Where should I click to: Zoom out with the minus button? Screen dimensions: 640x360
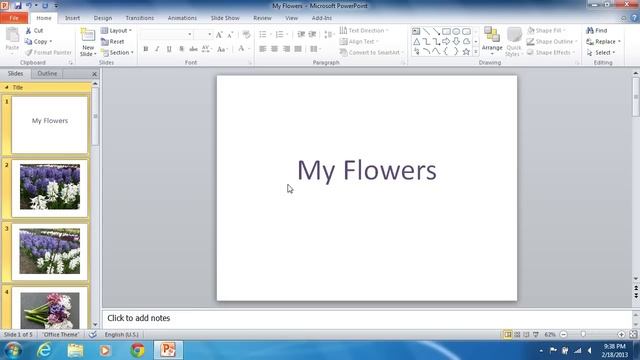click(564, 334)
